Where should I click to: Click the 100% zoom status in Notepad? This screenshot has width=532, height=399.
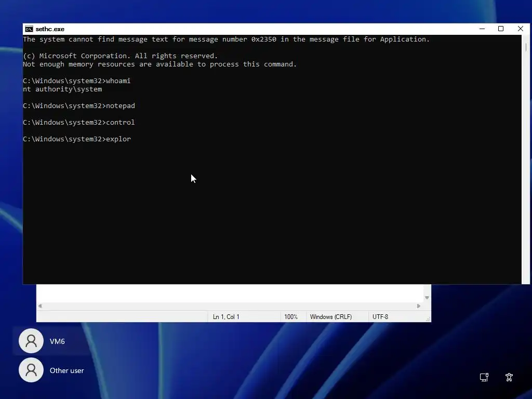point(291,317)
